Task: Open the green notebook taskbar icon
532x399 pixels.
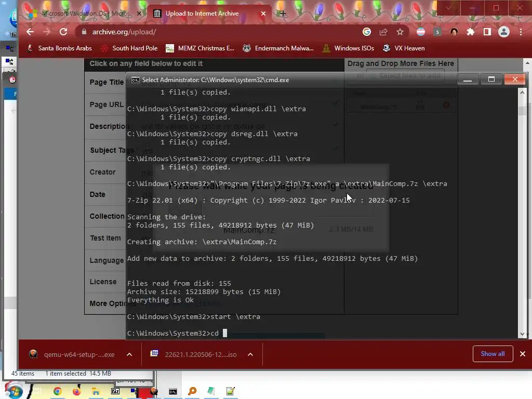Action: click(x=211, y=391)
